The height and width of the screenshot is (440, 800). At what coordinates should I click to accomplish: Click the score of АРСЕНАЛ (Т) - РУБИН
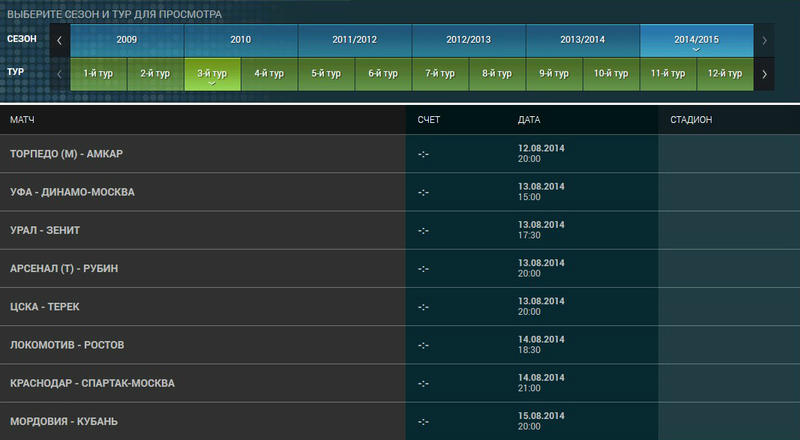click(423, 269)
